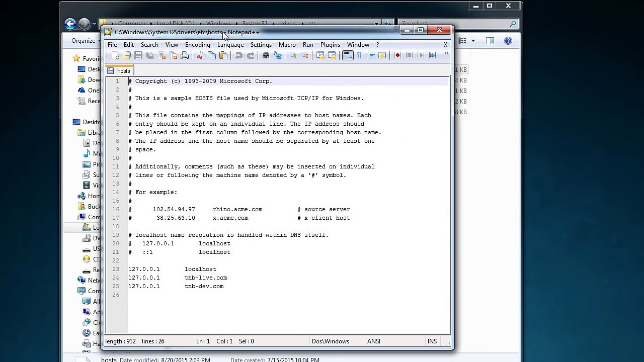The width and height of the screenshot is (644, 362).
Task: Expand the toolbar overflow chevron
Action: (x=446, y=54)
